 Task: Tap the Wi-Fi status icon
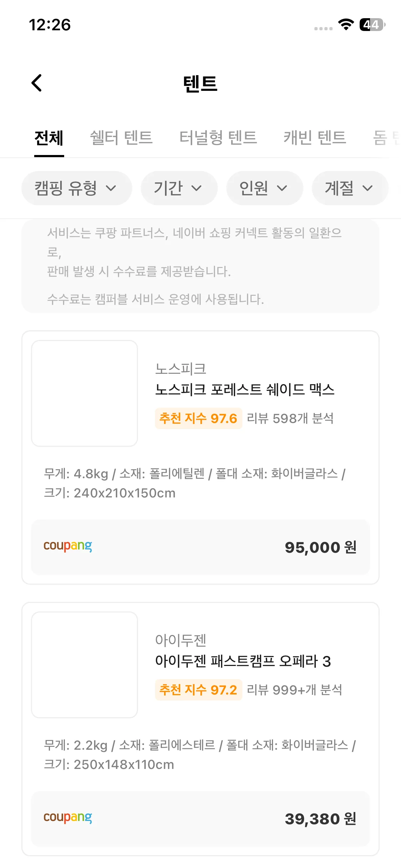(x=346, y=25)
